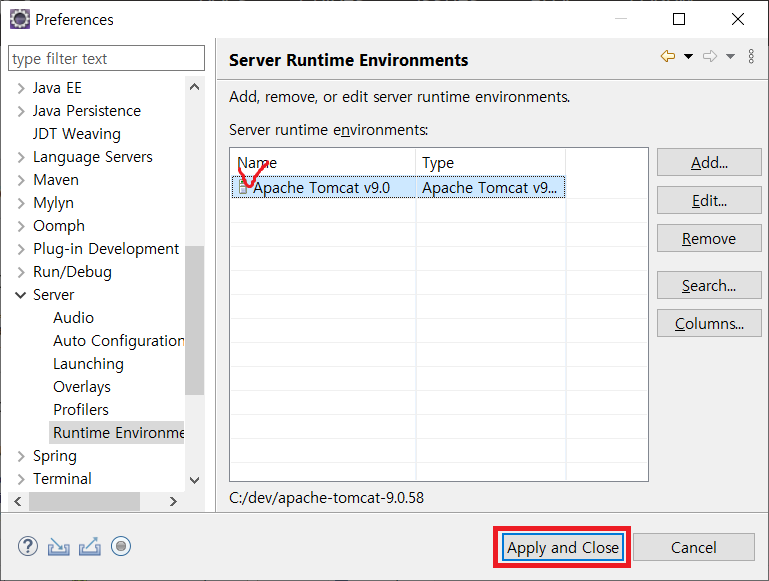Click the Apache Tomcat v9... type cell
The image size is (769, 581).
(489, 188)
